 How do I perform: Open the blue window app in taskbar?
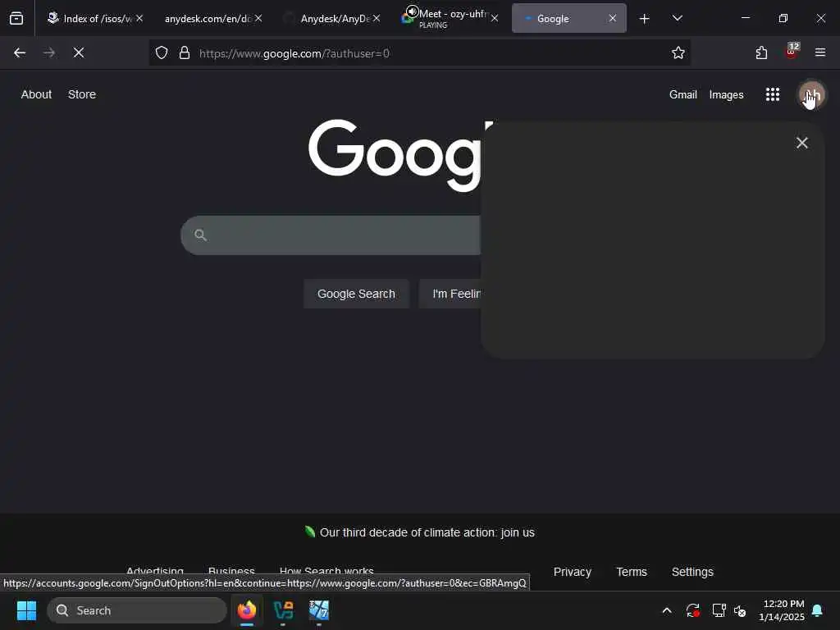319,610
